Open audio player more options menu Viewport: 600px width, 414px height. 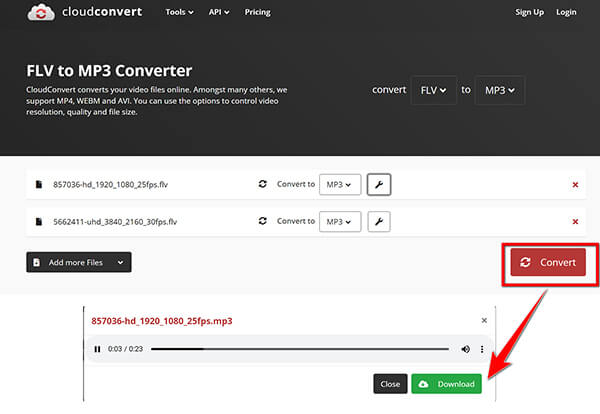[x=482, y=349]
